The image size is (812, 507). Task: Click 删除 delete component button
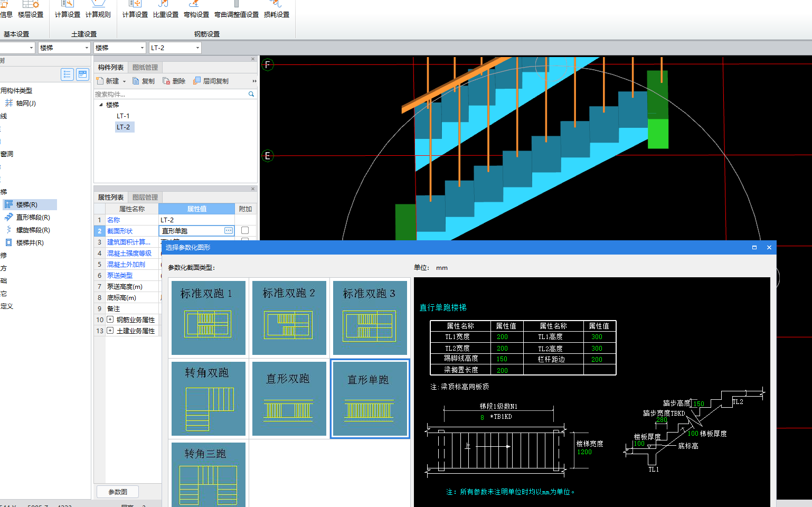pos(174,81)
